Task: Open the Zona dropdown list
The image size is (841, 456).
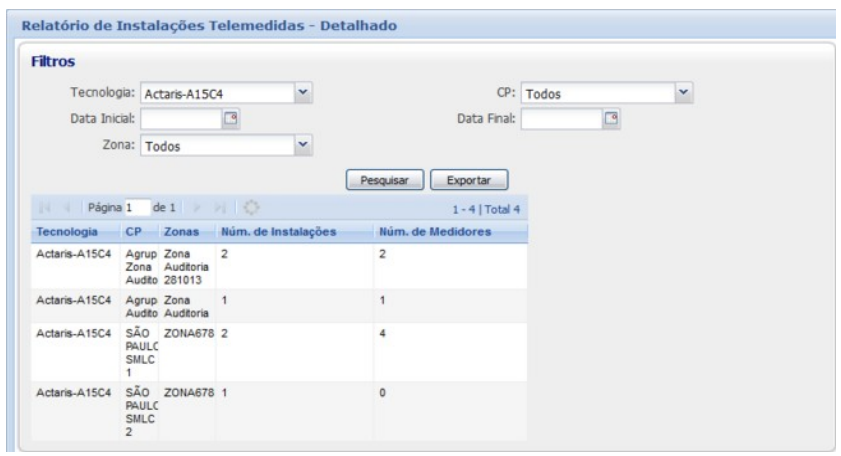Action: click(307, 145)
